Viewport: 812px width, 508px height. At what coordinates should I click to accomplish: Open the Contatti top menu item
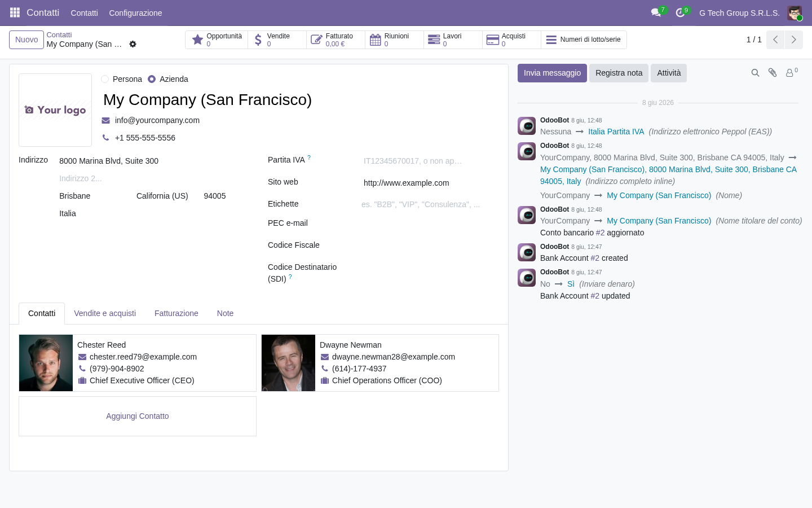[84, 13]
